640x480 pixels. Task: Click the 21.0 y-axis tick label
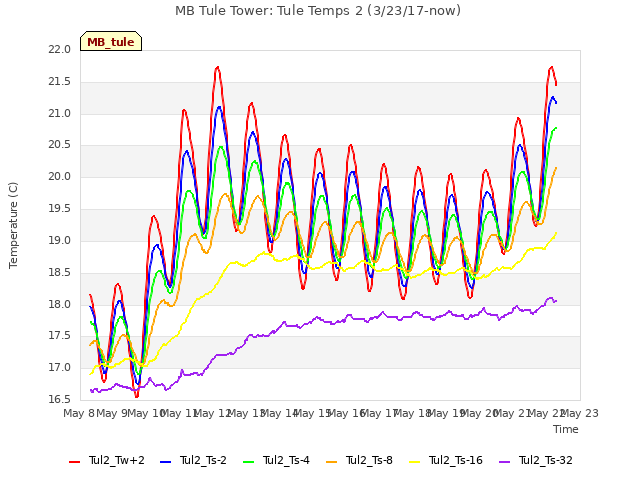click(59, 113)
